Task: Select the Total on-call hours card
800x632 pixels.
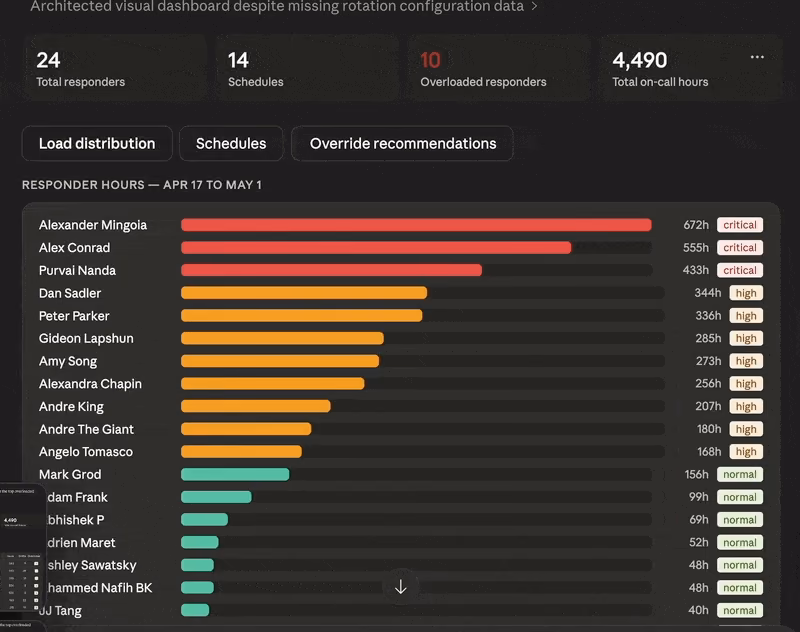Action: point(691,68)
